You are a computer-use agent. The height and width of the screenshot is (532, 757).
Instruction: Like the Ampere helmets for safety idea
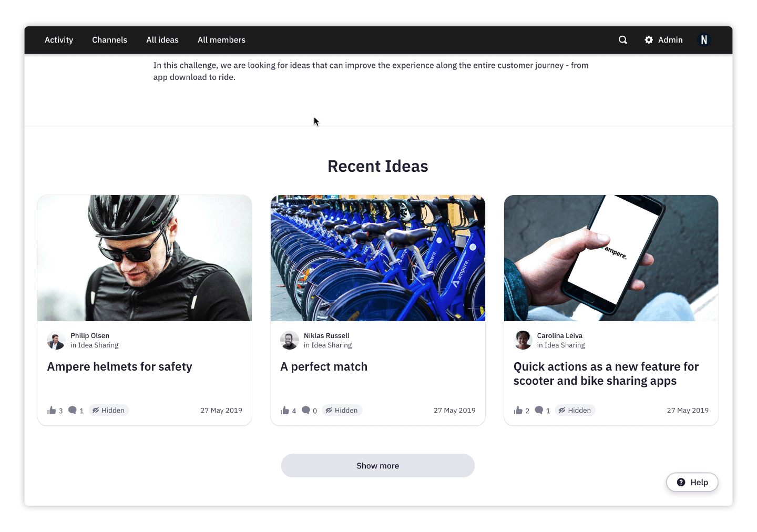click(x=52, y=411)
